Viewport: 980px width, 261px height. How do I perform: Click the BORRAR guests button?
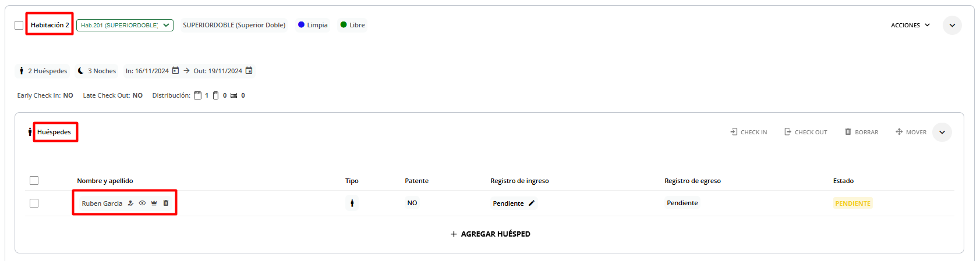[861, 132]
